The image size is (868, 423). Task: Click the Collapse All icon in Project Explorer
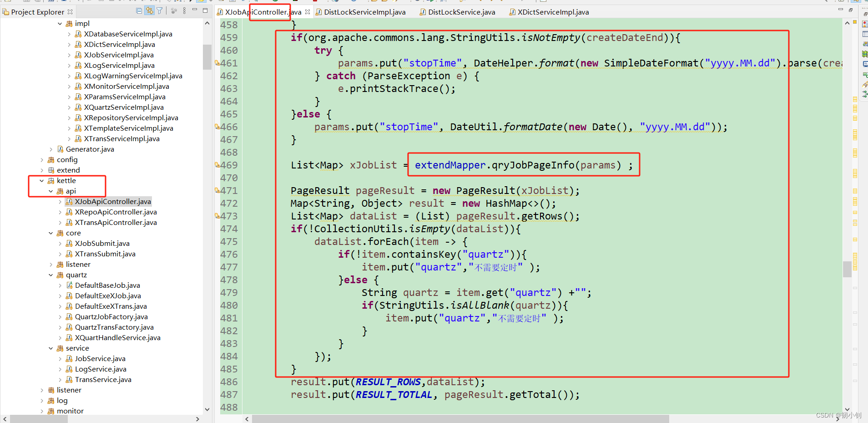tap(139, 11)
